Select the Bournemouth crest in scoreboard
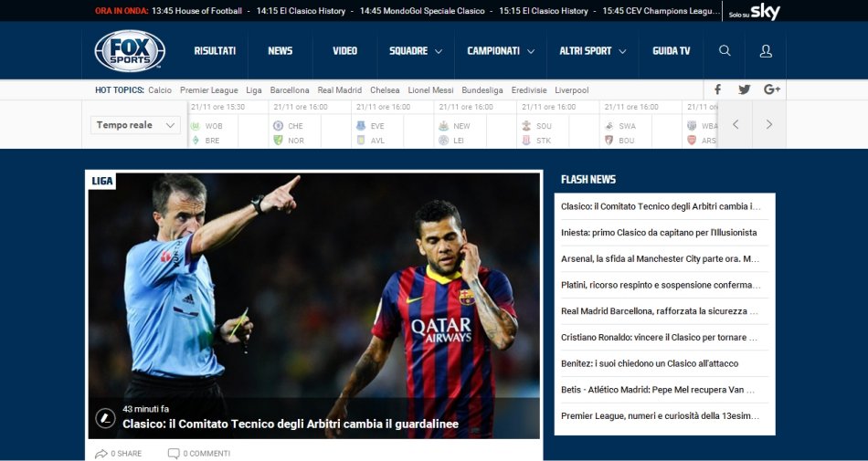Image resolution: width=868 pixels, height=461 pixels. [x=609, y=141]
